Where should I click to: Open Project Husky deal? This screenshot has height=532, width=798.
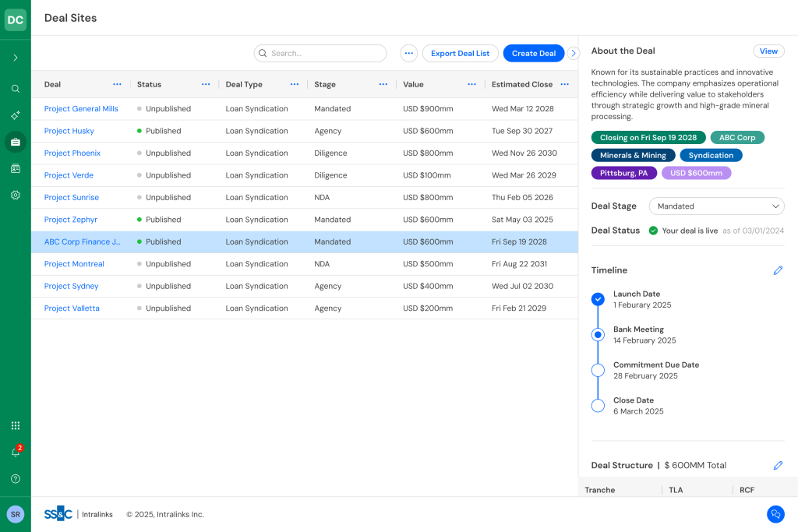pyautogui.click(x=69, y=131)
